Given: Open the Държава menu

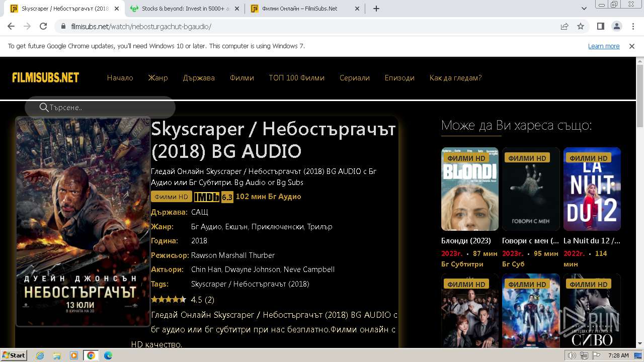Looking at the screenshot, I should 199,77.
